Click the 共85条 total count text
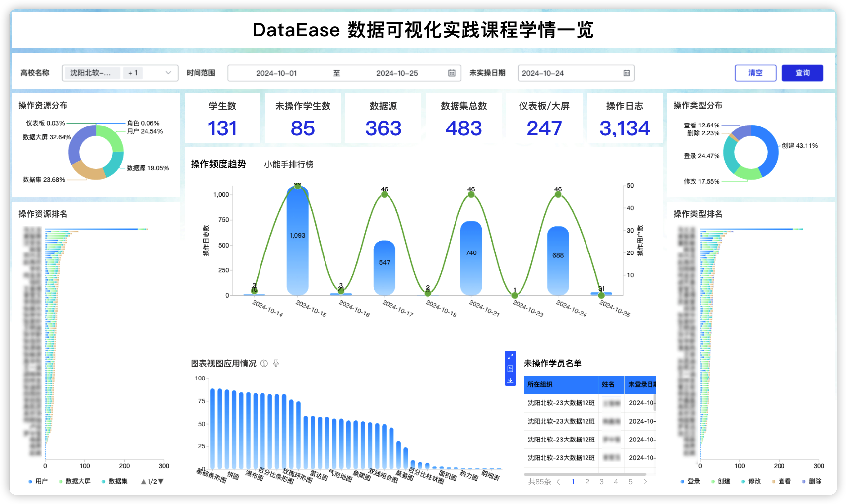The image size is (846, 504). pyautogui.click(x=539, y=482)
